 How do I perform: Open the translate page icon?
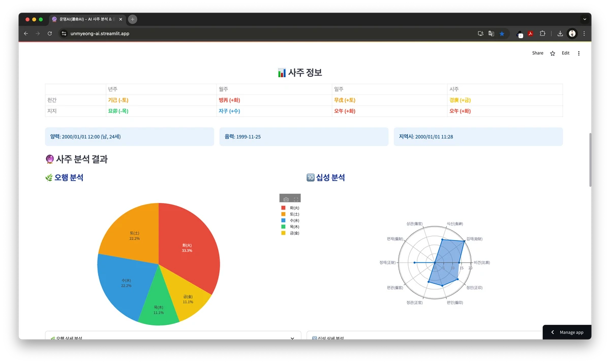click(491, 34)
